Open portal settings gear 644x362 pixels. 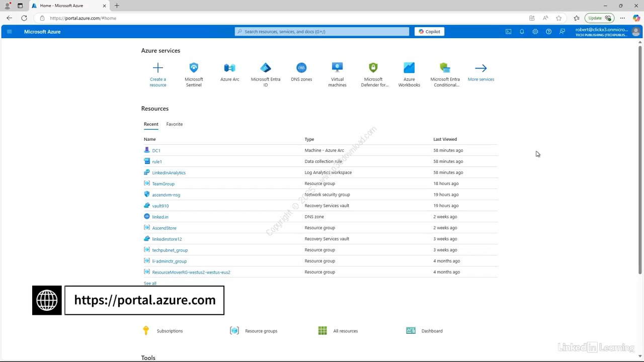tap(535, 32)
